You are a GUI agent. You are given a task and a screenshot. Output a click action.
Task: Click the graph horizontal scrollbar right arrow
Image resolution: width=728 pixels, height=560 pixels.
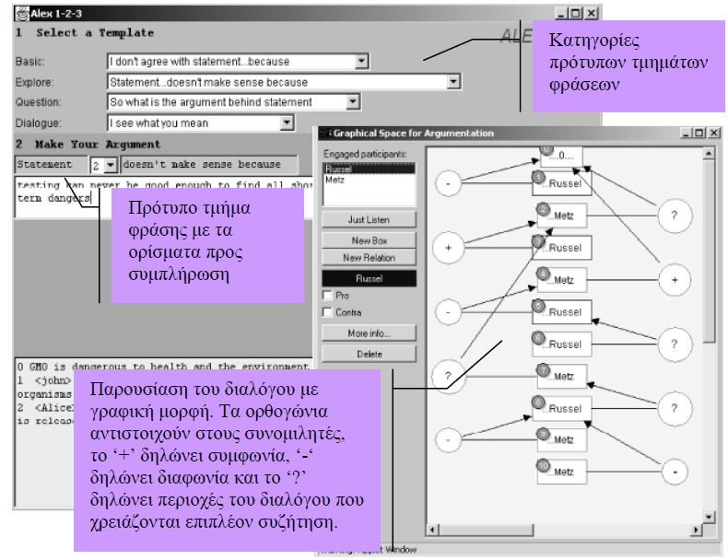(696, 530)
